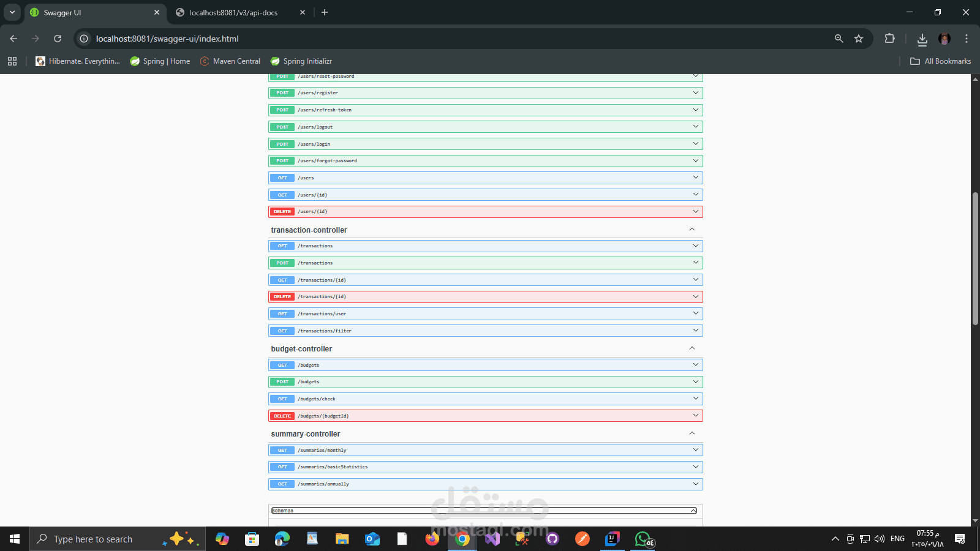Image resolution: width=980 pixels, height=551 pixels.
Task: Open the Chrome profile avatar
Action: tap(944, 39)
